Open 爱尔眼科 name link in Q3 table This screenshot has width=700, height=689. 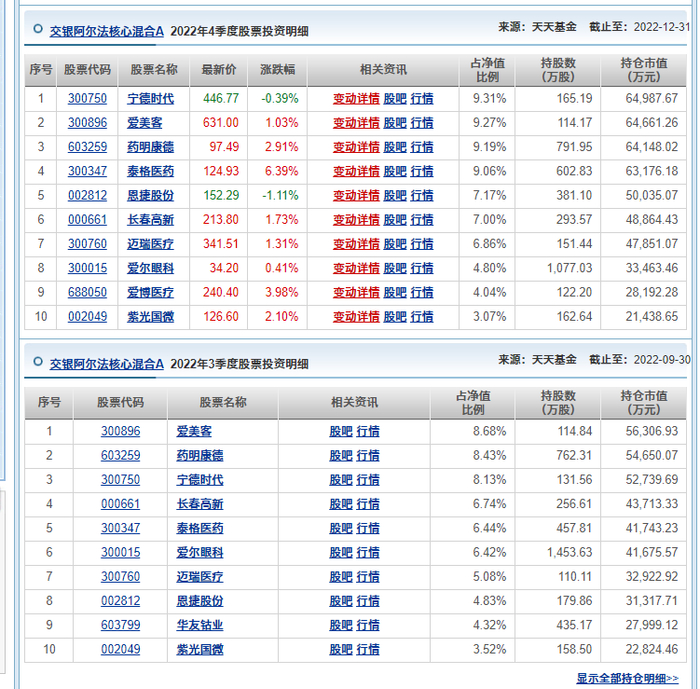coord(200,552)
